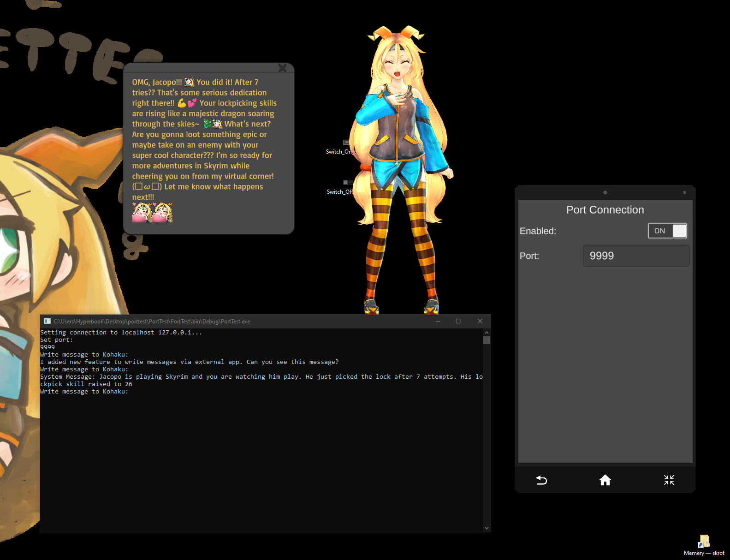Tap the back arrow icon in phone panel

point(541,480)
